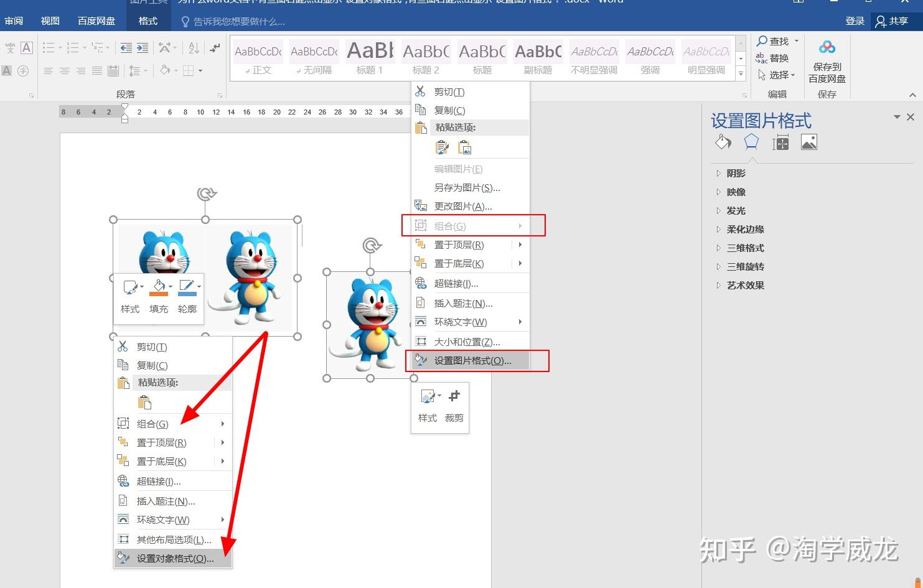Expand the styles gallery with More arrow

click(741, 74)
